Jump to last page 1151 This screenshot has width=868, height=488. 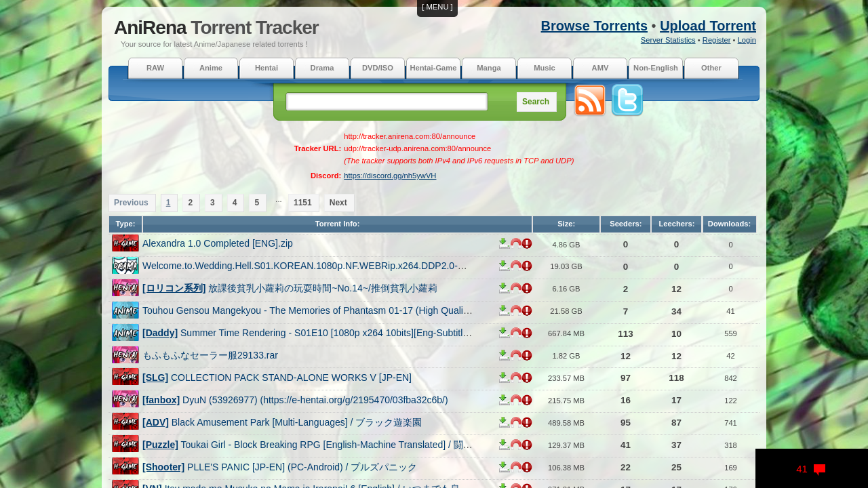pyautogui.click(x=302, y=203)
